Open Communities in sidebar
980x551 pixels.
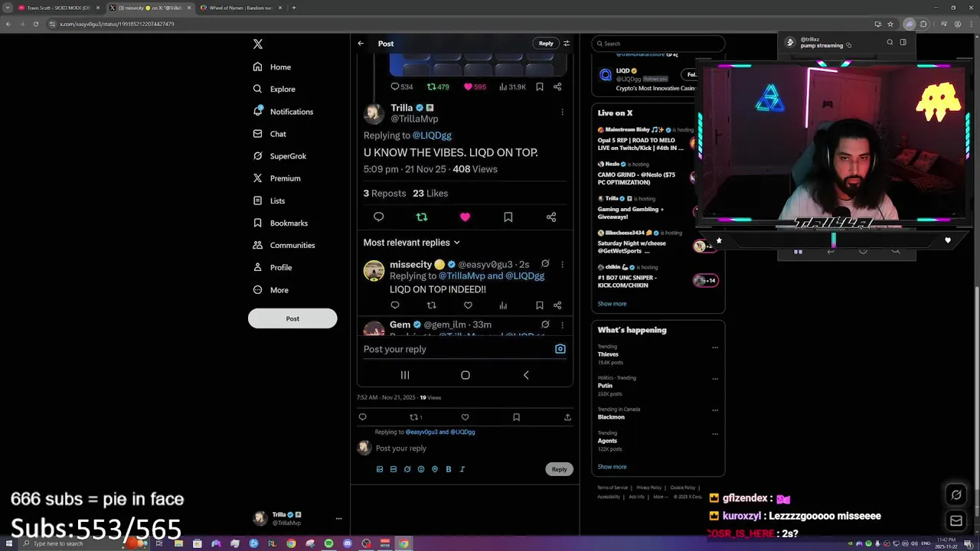(x=284, y=246)
